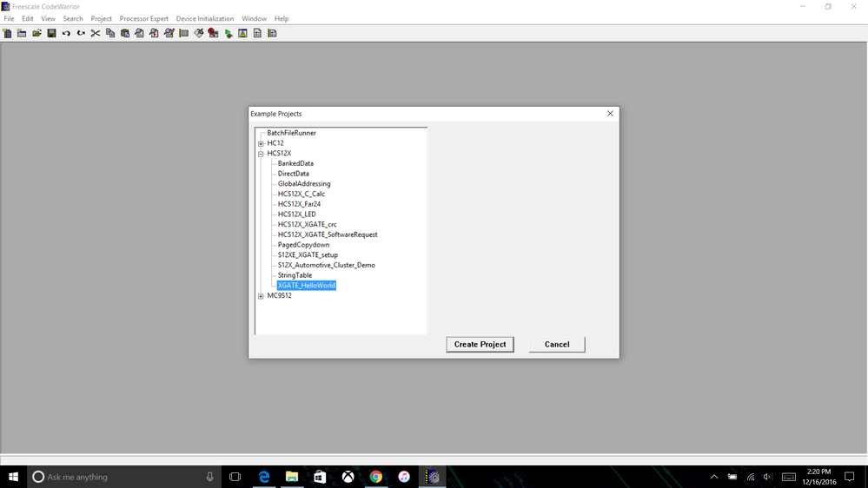Select the HCS12X_C_Calc example

tap(301, 194)
